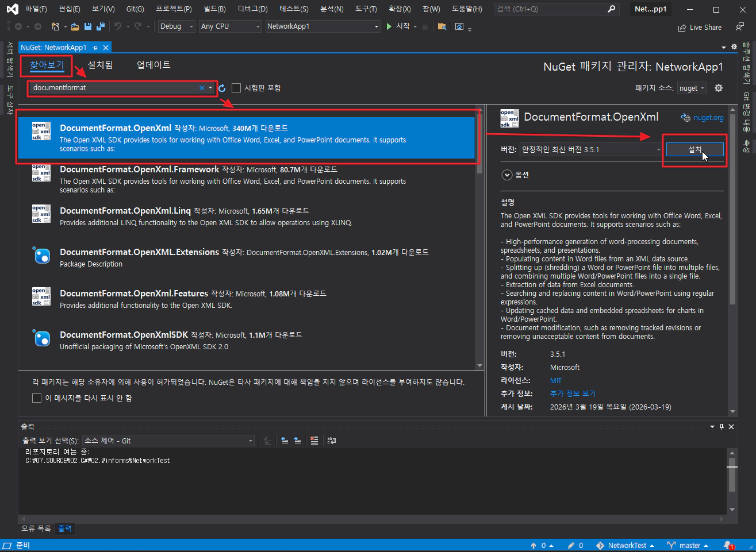Click the Navigate Forward toolbar arrow
This screenshot has width=756, height=552.
point(38,26)
